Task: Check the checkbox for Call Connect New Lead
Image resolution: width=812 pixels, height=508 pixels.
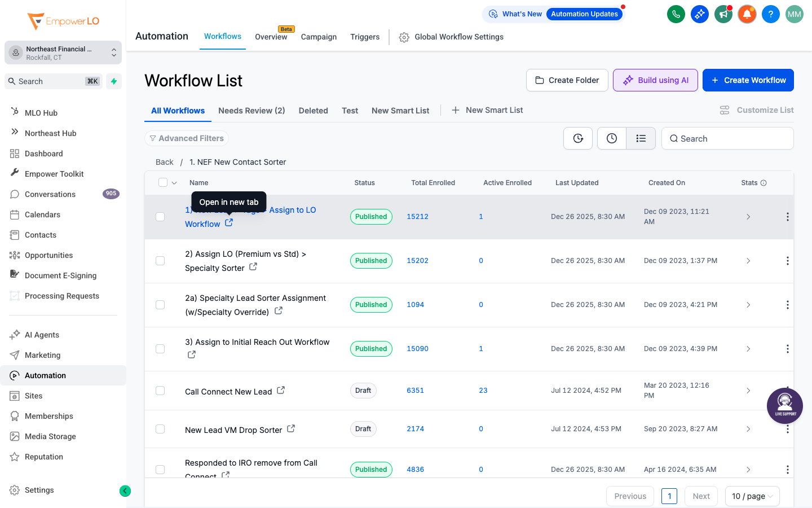Action: pos(160,390)
